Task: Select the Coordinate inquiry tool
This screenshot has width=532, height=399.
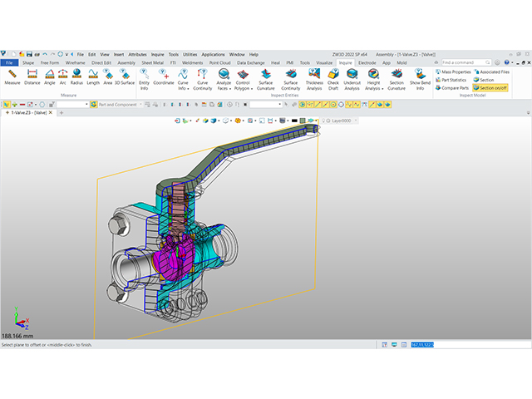Action: [x=164, y=76]
